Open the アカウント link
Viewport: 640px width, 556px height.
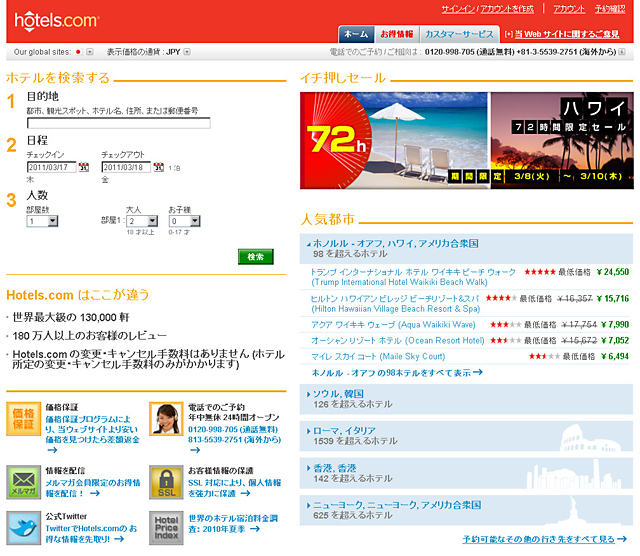569,9
